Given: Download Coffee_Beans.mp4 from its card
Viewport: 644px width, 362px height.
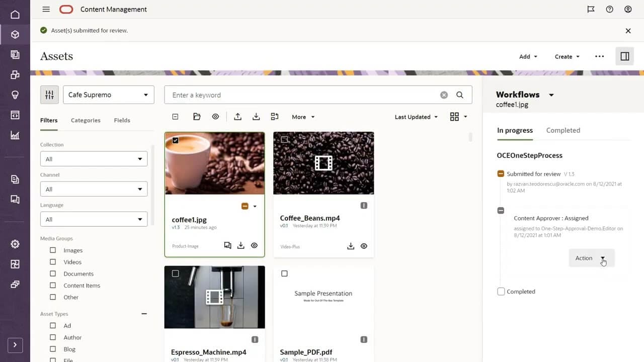Looking at the screenshot, I should coord(351,246).
